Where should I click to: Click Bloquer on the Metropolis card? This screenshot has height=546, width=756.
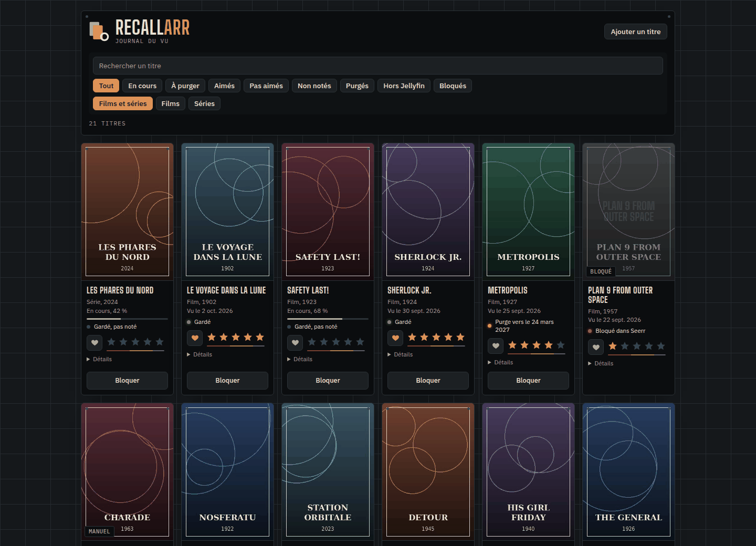(528, 381)
